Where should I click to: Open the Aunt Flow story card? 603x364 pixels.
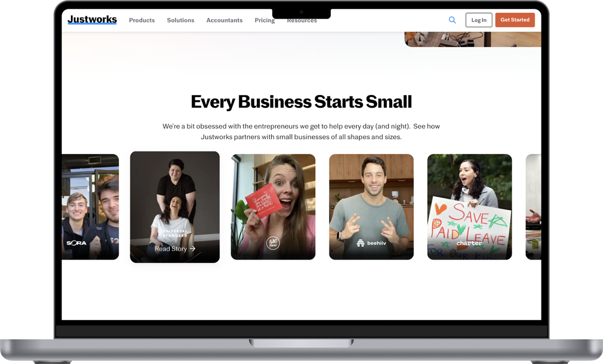[x=273, y=207]
